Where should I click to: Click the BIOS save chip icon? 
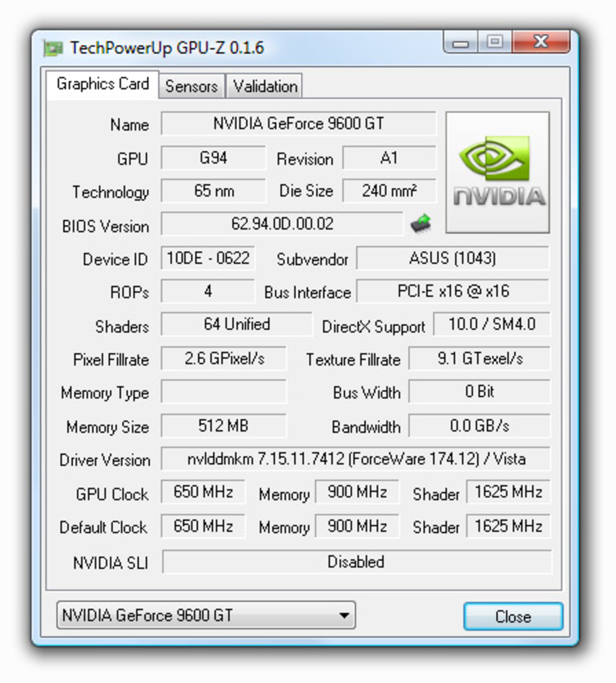tap(421, 223)
